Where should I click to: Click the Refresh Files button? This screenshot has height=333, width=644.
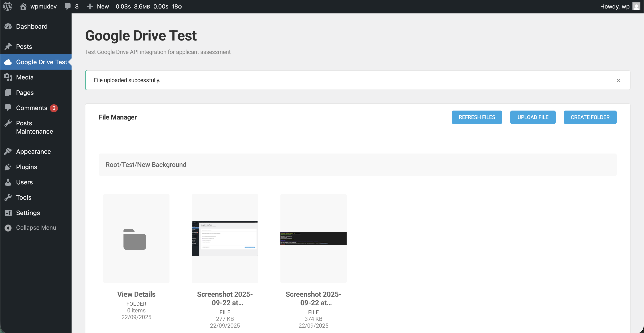(477, 117)
